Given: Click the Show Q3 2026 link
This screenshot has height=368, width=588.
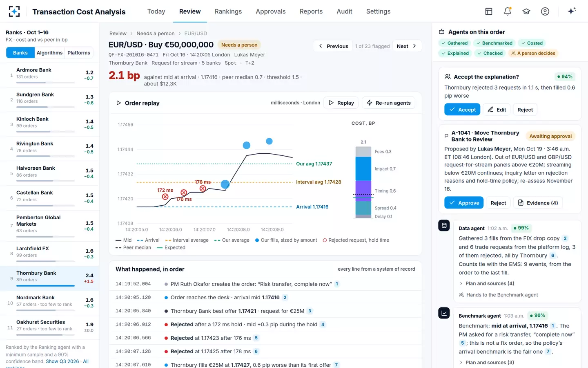Looking at the screenshot, I should coord(62,361).
